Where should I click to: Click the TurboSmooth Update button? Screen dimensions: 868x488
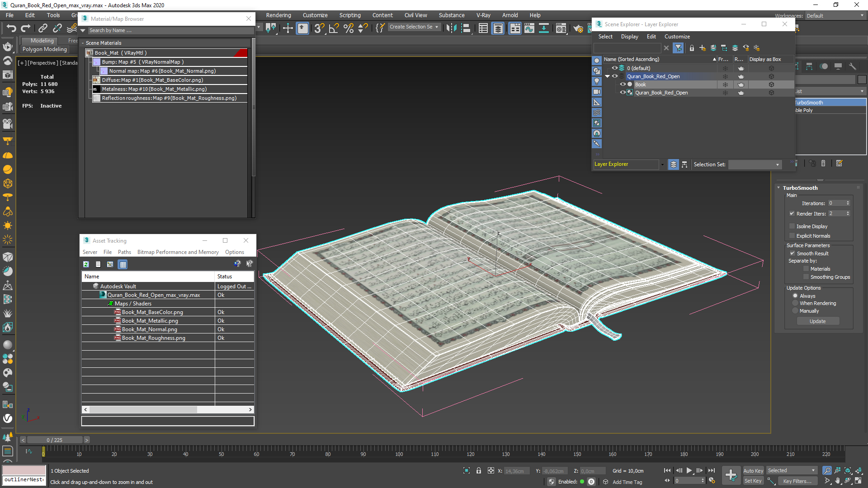coord(817,321)
